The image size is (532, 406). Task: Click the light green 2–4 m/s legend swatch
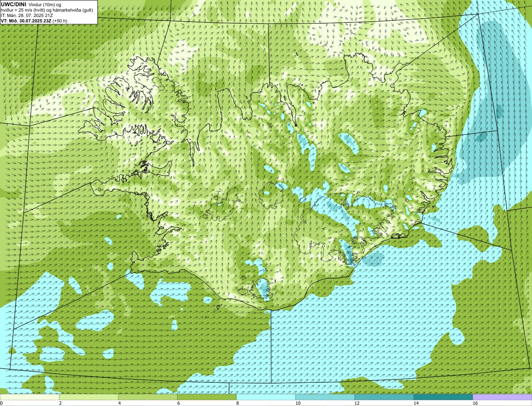pos(89,397)
